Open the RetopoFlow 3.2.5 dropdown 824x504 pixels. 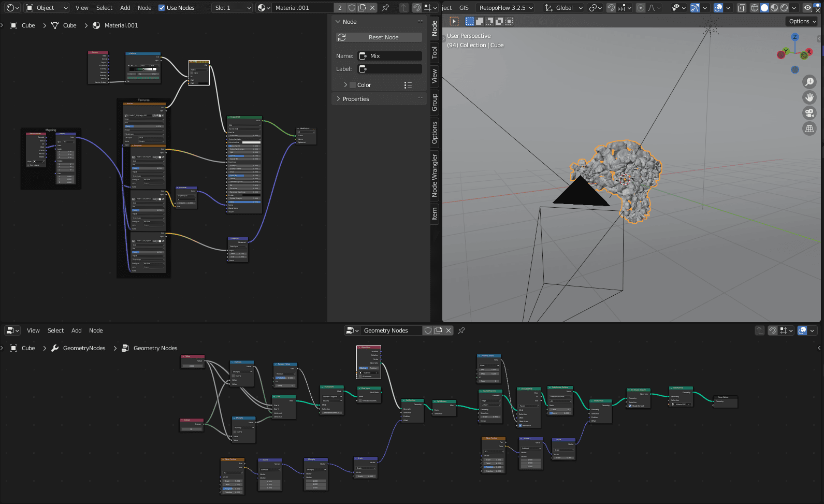pos(505,8)
